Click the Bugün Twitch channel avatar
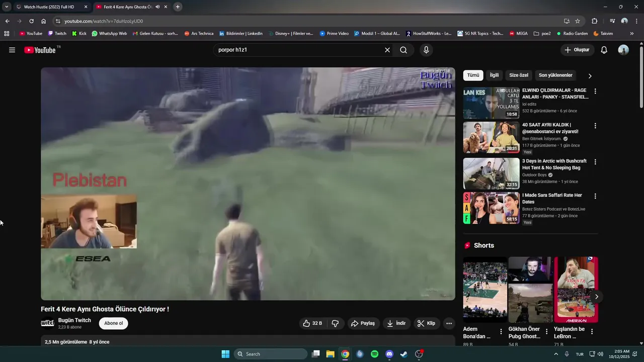The height and width of the screenshot is (362, 644). click(x=47, y=323)
